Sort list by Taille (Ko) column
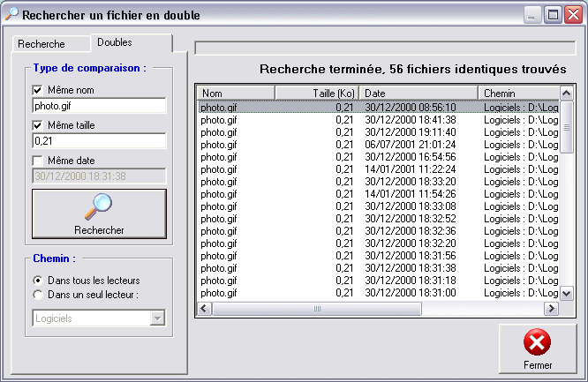 316,93
